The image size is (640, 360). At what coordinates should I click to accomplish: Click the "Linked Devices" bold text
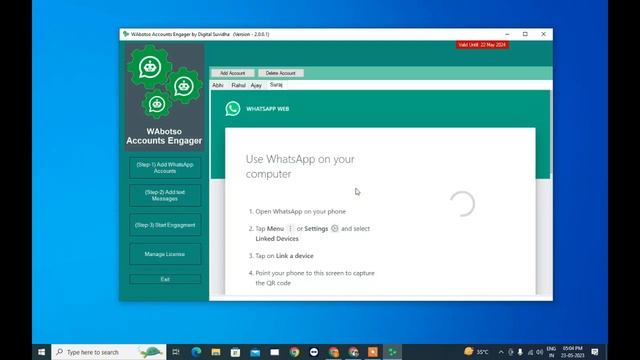click(x=277, y=239)
